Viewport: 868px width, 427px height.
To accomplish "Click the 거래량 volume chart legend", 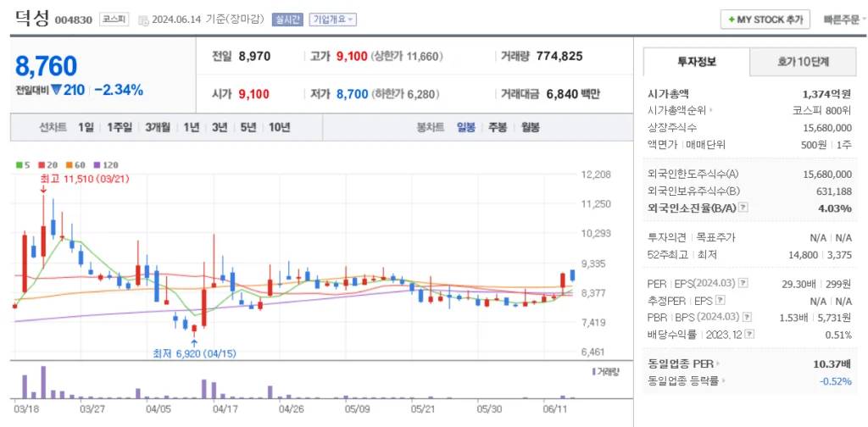I will click(x=605, y=372).
